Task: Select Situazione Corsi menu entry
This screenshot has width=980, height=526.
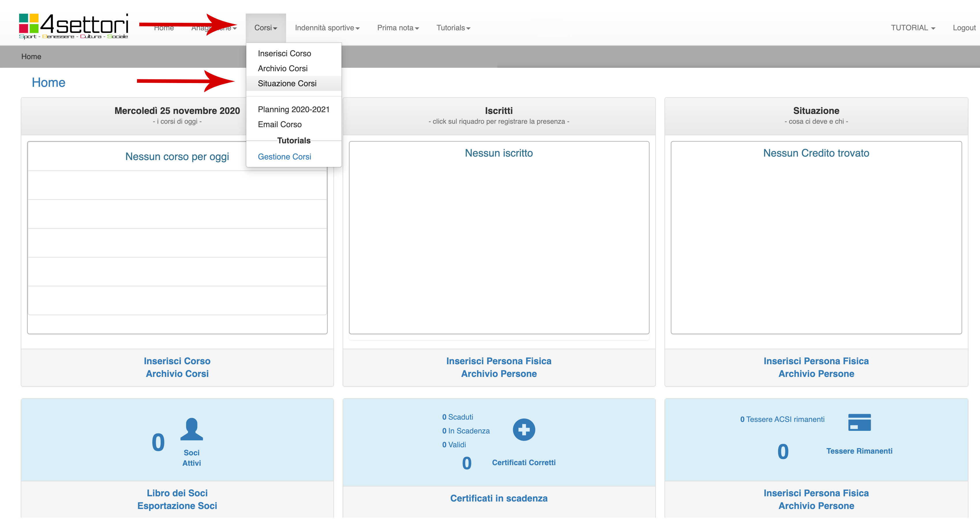Action: (287, 83)
